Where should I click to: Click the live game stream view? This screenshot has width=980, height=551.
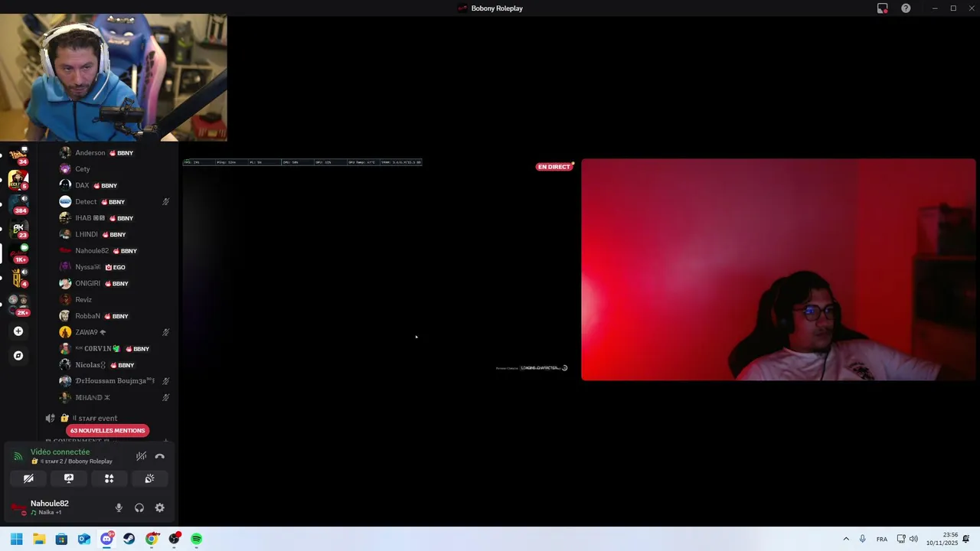click(x=379, y=269)
